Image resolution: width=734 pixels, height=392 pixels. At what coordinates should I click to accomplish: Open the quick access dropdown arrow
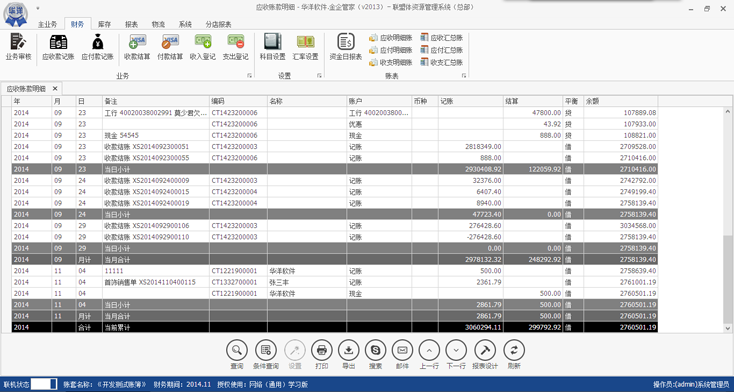[37, 8]
